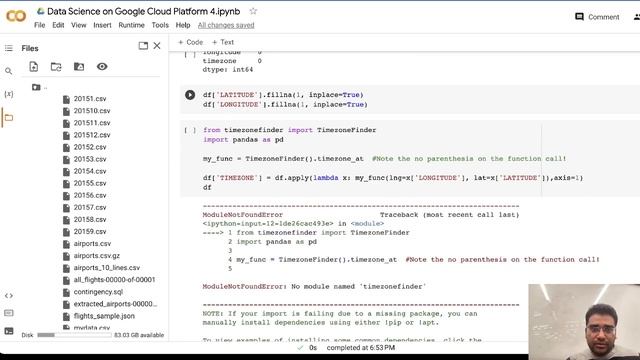Open the command palette sidebar icon
This screenshot has width=640, height=360.
(x=9, y=313)
